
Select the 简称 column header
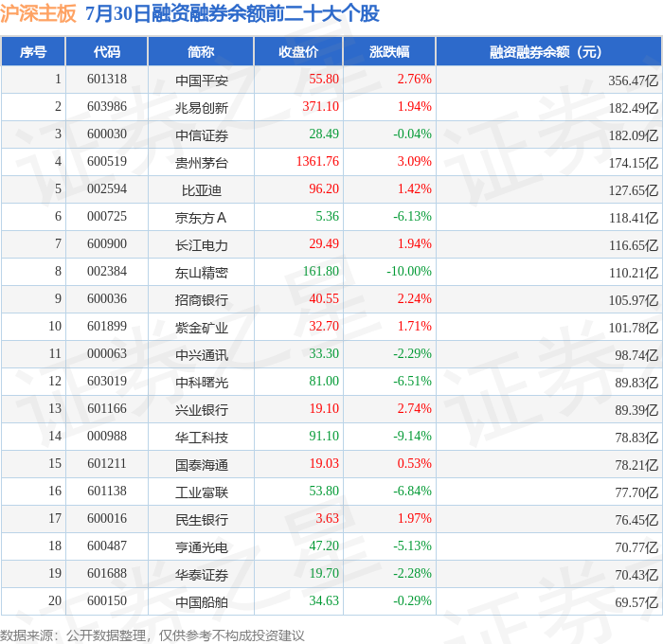[201, 51]
